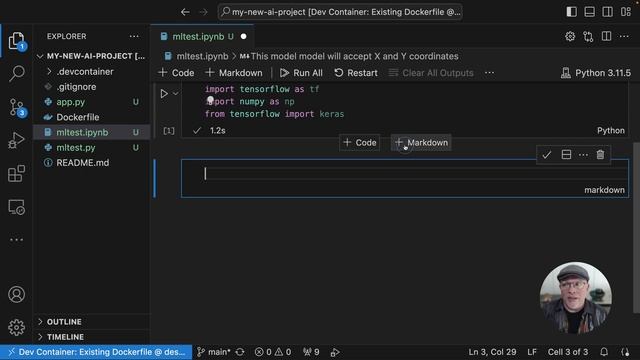This screenshot has width=640, height=360.
Task: Open notebook settings gear in editor toolbar
Action: (570, 36)
